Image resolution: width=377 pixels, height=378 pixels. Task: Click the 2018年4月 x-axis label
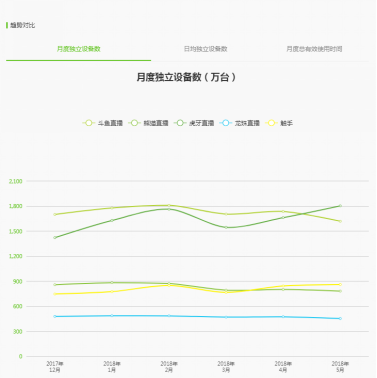coord(283,367)
